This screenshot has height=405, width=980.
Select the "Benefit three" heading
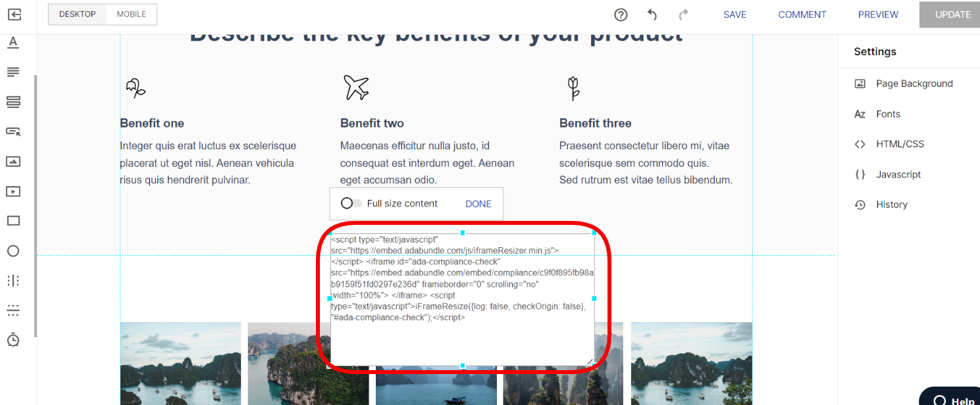point(595,123)
